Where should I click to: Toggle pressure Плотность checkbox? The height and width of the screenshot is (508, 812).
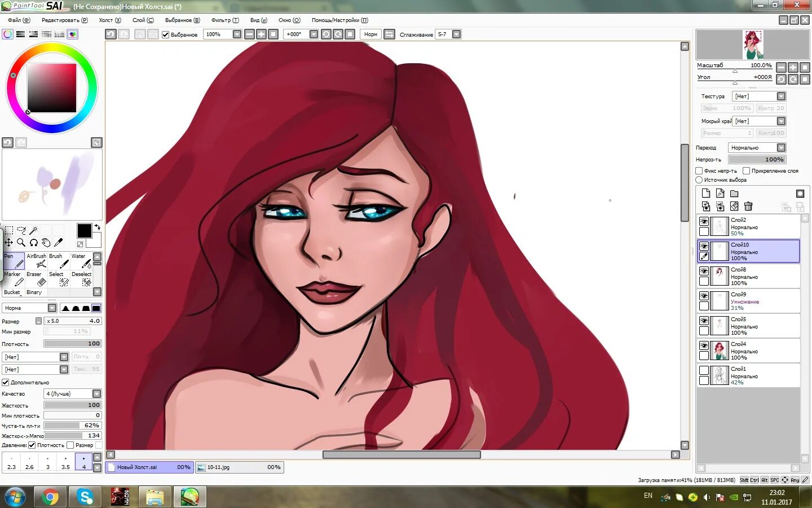click(32, 445)
